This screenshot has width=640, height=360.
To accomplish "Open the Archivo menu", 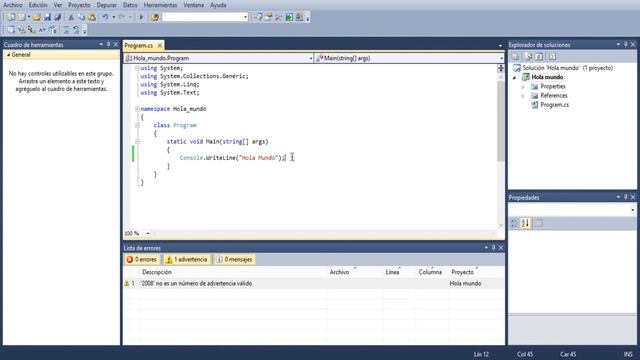I will 13,5.
